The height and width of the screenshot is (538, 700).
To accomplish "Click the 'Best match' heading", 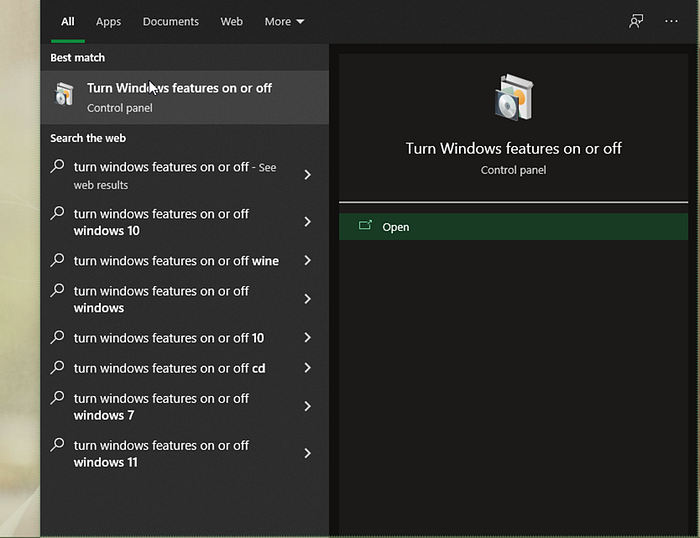I will [78, 58].
